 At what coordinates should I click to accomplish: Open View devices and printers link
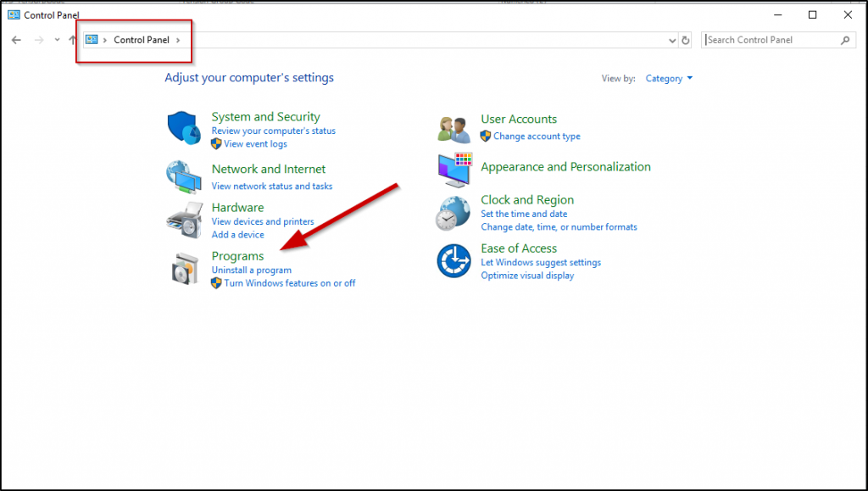click(263, 221)
